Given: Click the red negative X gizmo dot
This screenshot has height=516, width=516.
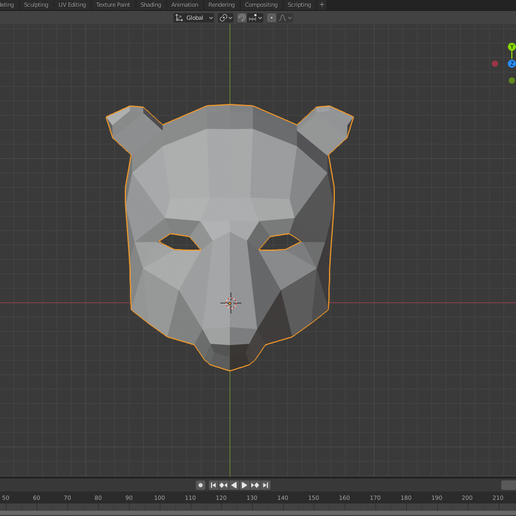Looking at the screenshot, I should 495,64.
